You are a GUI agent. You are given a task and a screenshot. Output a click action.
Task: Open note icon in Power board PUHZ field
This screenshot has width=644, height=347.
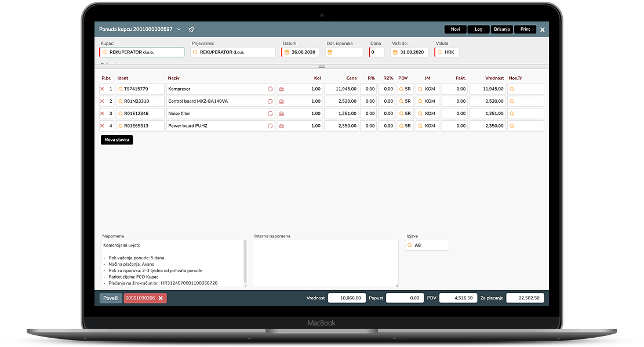coord(270,126)
